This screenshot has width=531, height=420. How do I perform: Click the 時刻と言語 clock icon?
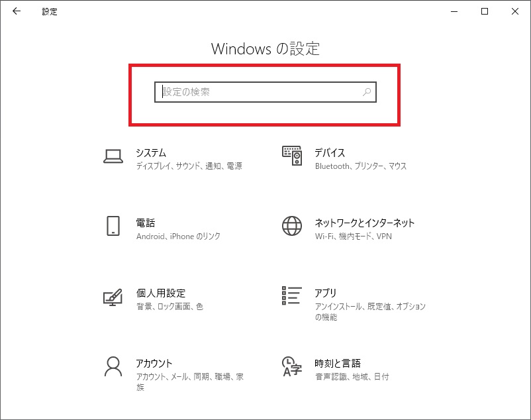[x=292, y=366]
